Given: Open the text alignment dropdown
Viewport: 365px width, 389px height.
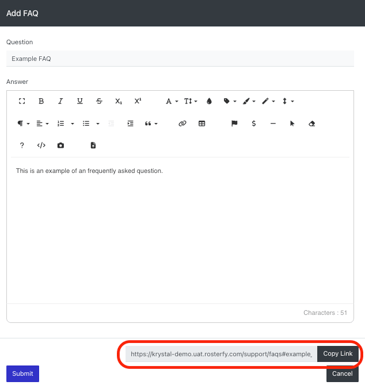Looking at the screenshot, I should coord(42,124).
